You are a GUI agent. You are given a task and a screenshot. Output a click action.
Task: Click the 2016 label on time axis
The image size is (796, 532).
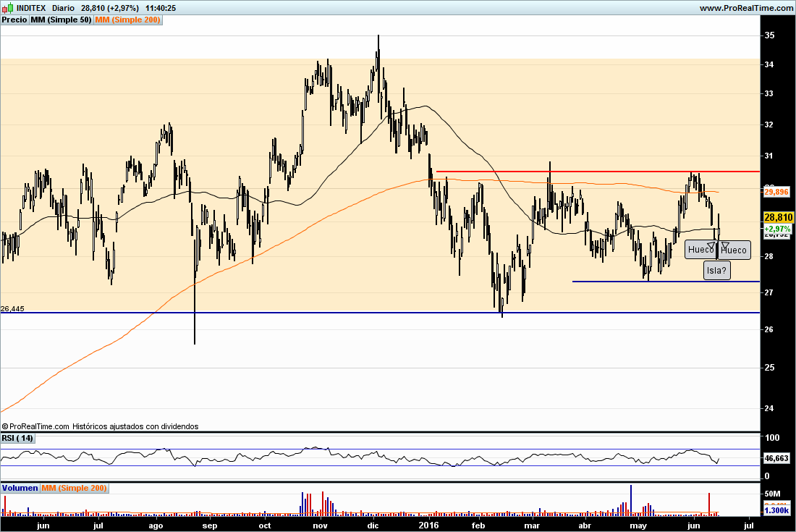click(429, 525)
